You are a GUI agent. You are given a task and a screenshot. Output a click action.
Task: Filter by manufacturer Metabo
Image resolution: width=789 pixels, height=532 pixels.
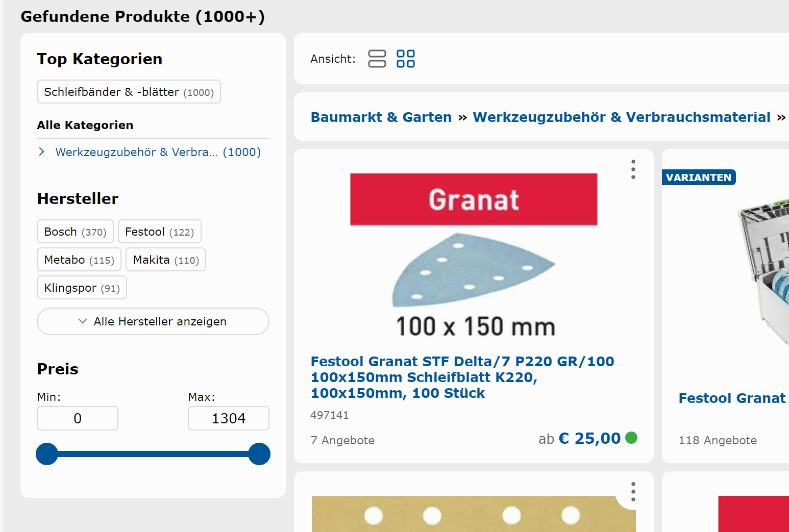(79, 260)
